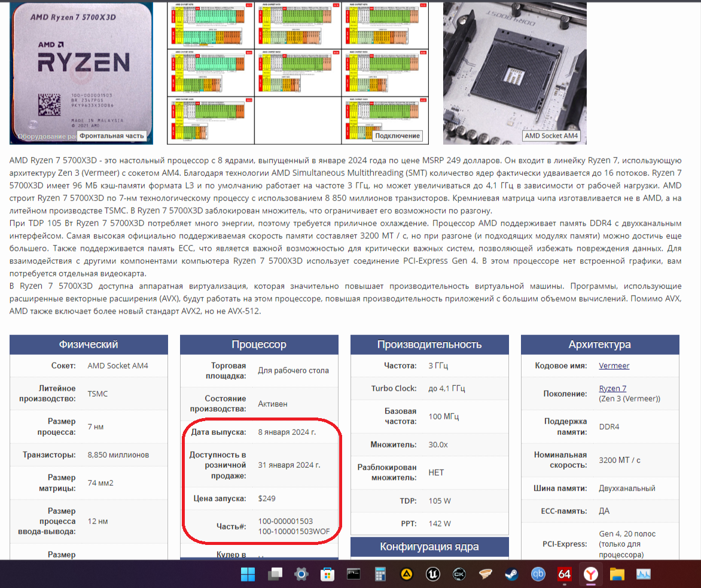Click the до 4,1 ГГц turbo value
This screenshot has height=588, width=701.
pos(447,388)
